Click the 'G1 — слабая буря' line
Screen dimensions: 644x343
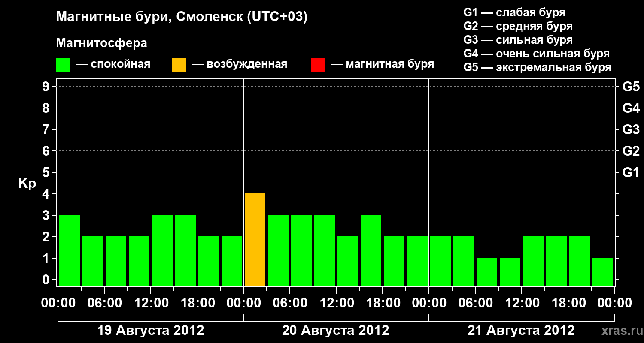pos(514,12)
